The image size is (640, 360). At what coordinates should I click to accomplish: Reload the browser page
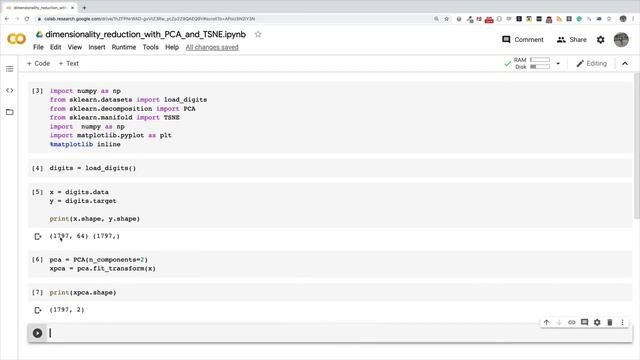(27, 19)
